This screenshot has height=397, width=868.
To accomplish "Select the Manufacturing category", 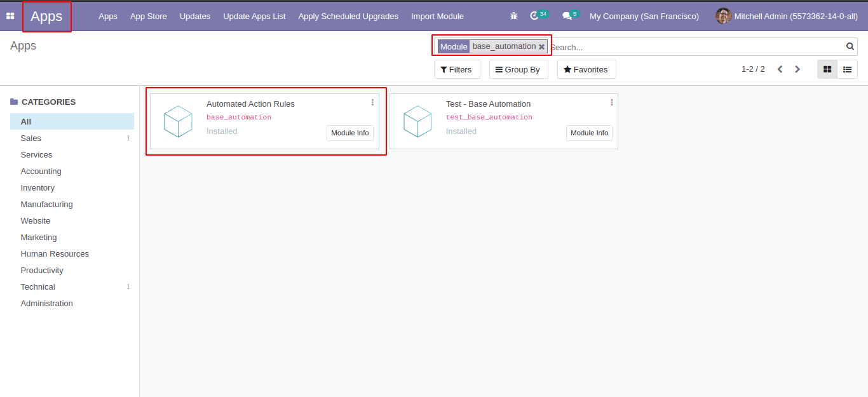I will coord(72,204).
